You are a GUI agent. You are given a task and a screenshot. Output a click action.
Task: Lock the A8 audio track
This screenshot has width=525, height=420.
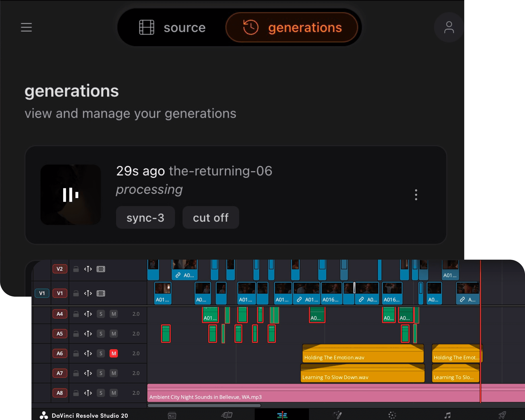[76, 393]
